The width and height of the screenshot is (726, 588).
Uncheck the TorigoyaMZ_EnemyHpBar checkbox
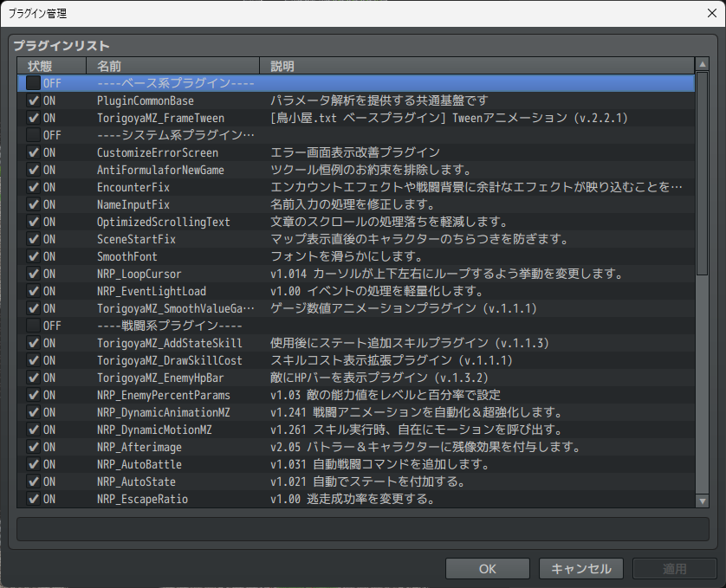pyautogui.click(x=33, y=378)
